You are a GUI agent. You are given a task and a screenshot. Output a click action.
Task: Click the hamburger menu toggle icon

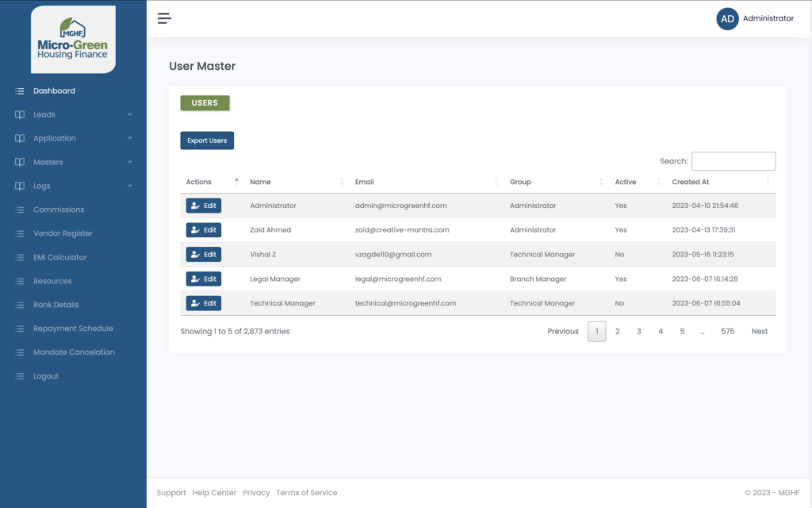pos(164,18)
